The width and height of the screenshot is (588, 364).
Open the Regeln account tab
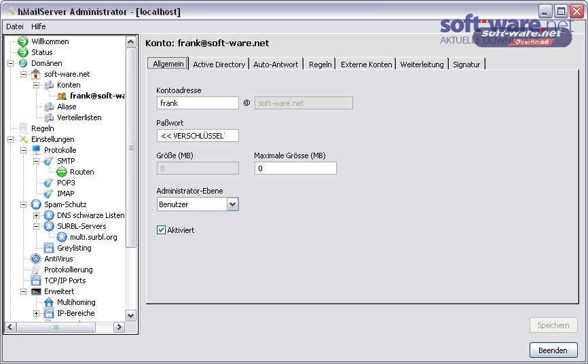click(320, 65)
